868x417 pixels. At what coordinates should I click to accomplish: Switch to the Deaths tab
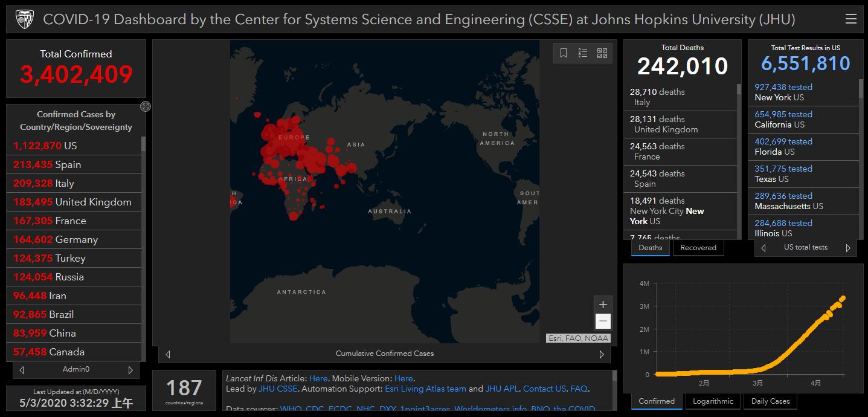pos(651,248)
